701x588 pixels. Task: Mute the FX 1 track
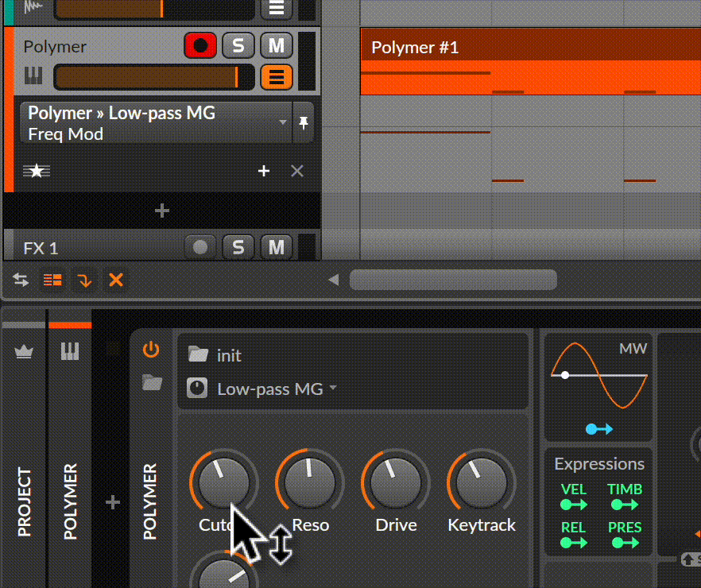click(x=277, y=247)
